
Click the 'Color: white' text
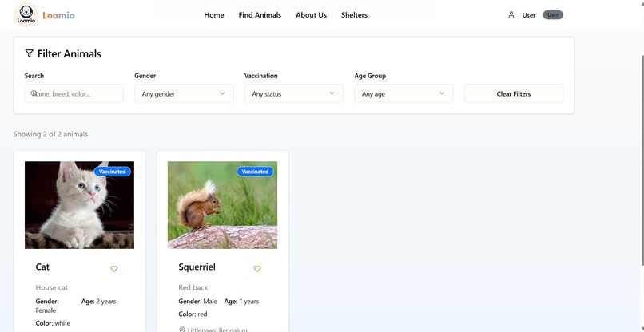(53, 323)
